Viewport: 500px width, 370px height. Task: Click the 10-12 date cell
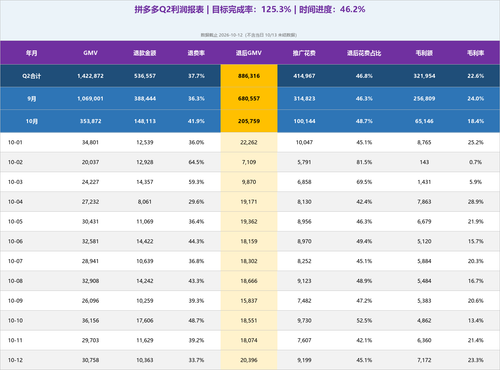point(15,360)
